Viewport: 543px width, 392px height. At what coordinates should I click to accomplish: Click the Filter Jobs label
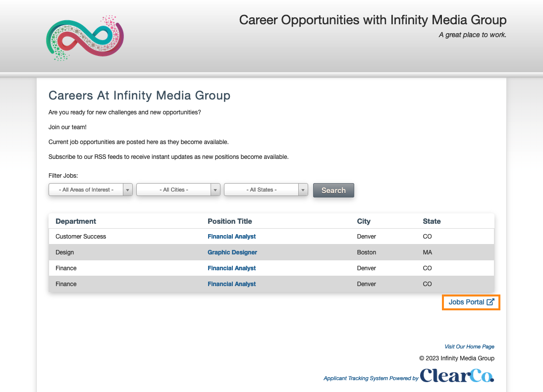pos(63,175)
